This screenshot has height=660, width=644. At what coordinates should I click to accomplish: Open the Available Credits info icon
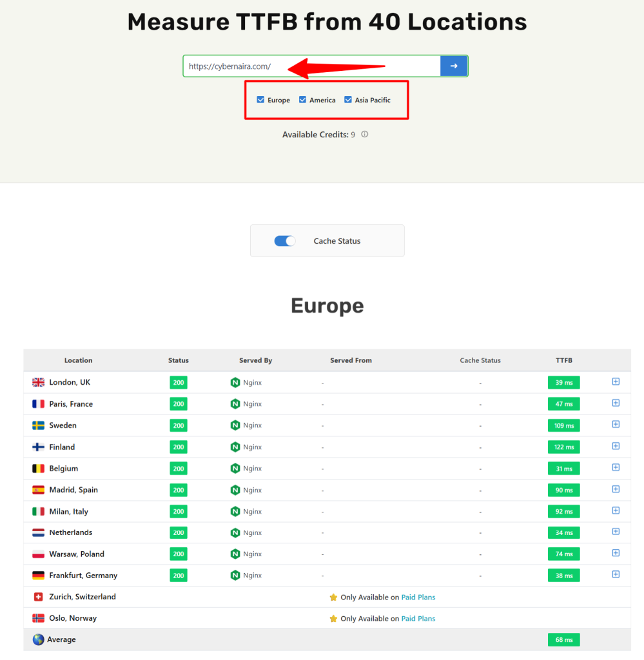364,134
